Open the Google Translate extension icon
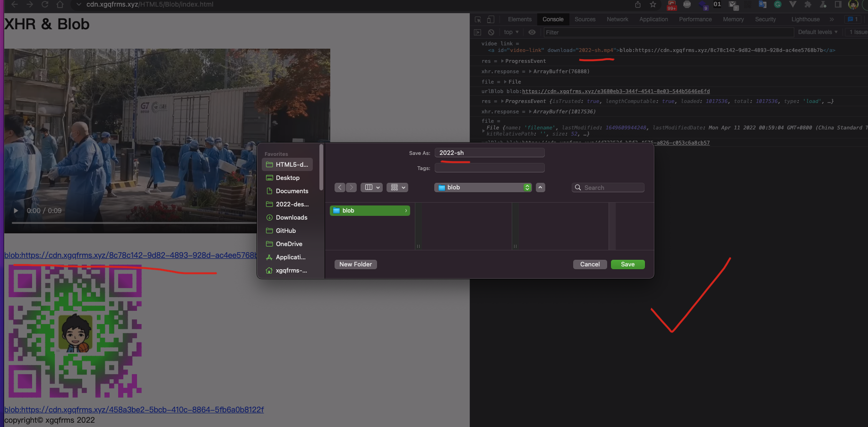Viewport: 868px width, 427px height. (763, 4)
